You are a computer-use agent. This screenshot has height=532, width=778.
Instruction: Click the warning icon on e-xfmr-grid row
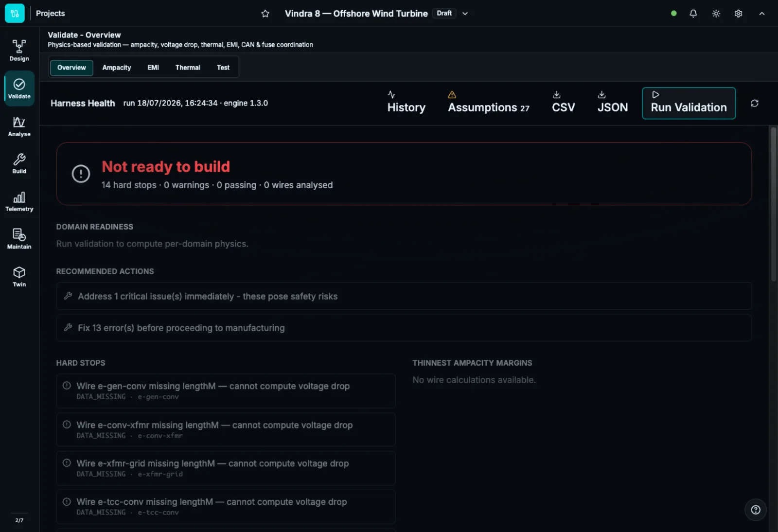pyautogui.click(x=67, y=463)
